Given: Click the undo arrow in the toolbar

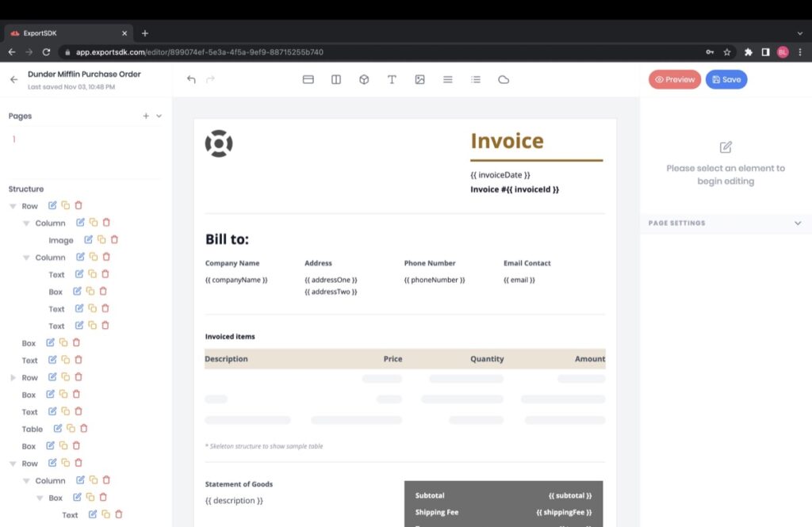Looking at the screenshot, I should point(190,79).
